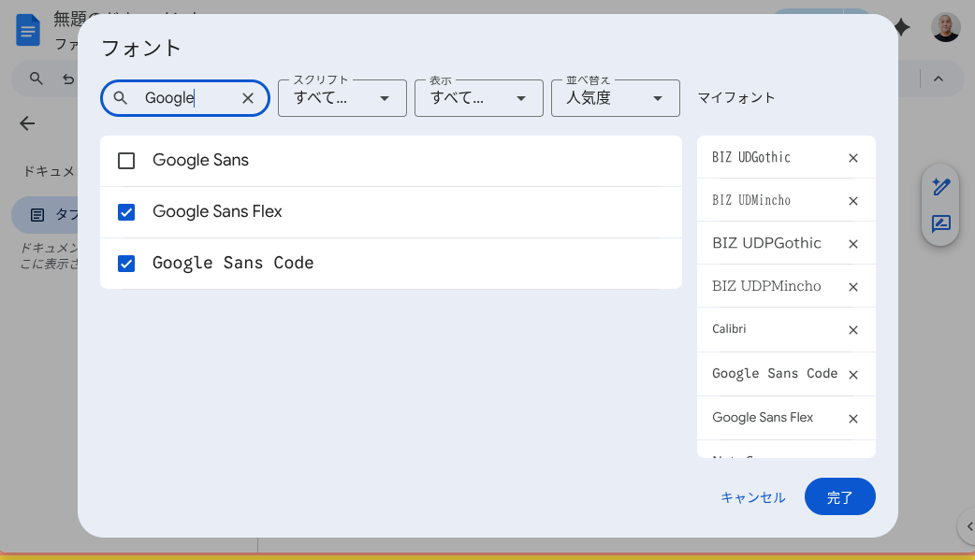Image resolution: width=975 pixels, height=560 pixels.
Task: Remove BIZ UDPGothic from My Fonts
Action: click(852, 244)
